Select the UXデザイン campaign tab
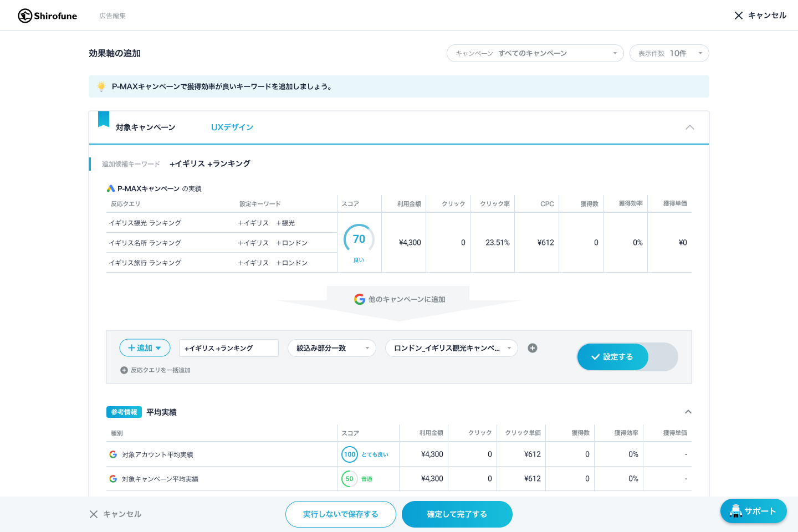Viewport: 798px width, 532px height. [232, 127]
